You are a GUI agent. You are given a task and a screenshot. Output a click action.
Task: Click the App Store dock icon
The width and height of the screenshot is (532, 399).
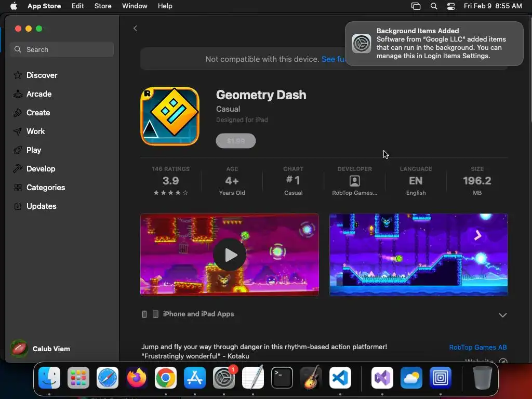(195, 378)
